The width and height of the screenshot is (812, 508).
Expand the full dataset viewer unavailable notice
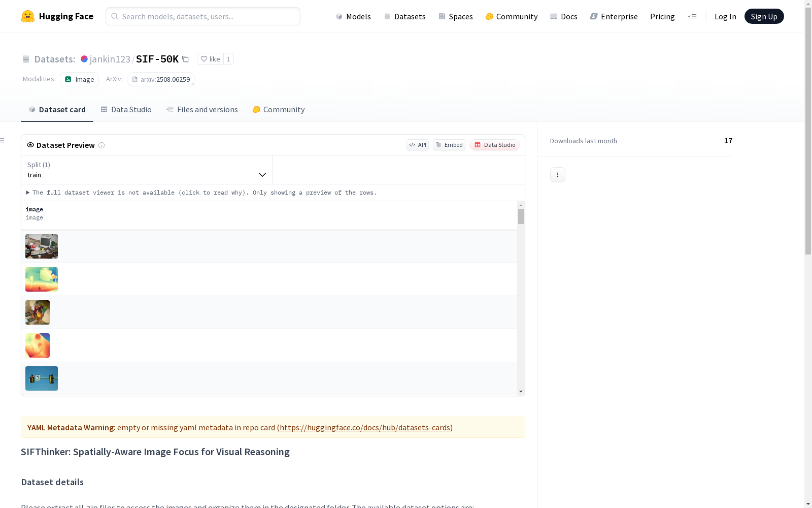tap(201, 193)
